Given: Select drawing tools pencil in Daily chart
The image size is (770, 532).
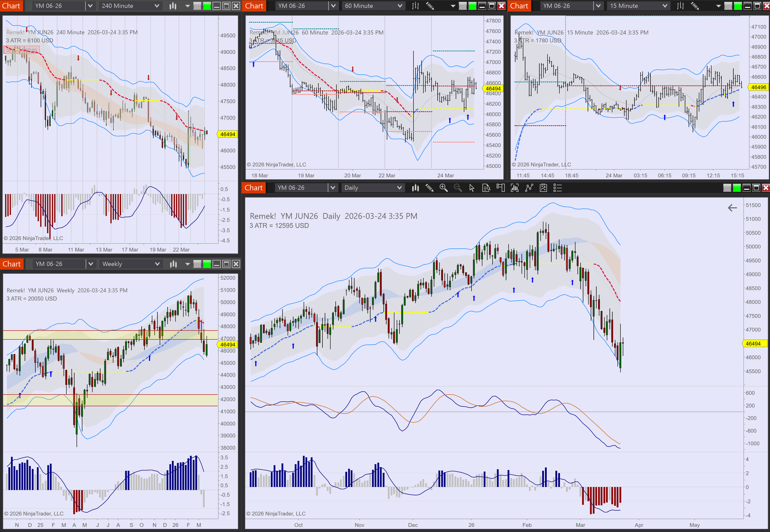Looking at the screenshot, I should (429, 188).
